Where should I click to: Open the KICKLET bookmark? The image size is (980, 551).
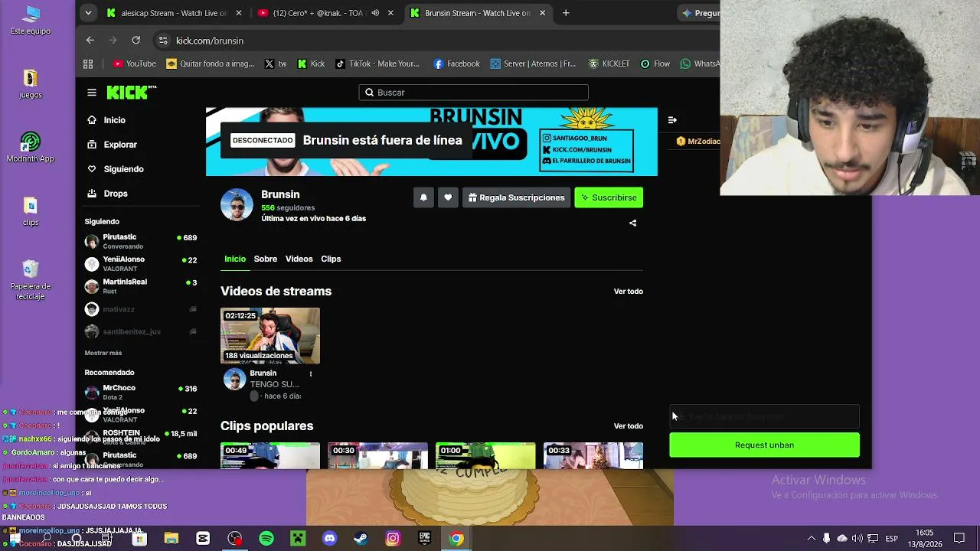pyautogui.click(x=609, y=64)
